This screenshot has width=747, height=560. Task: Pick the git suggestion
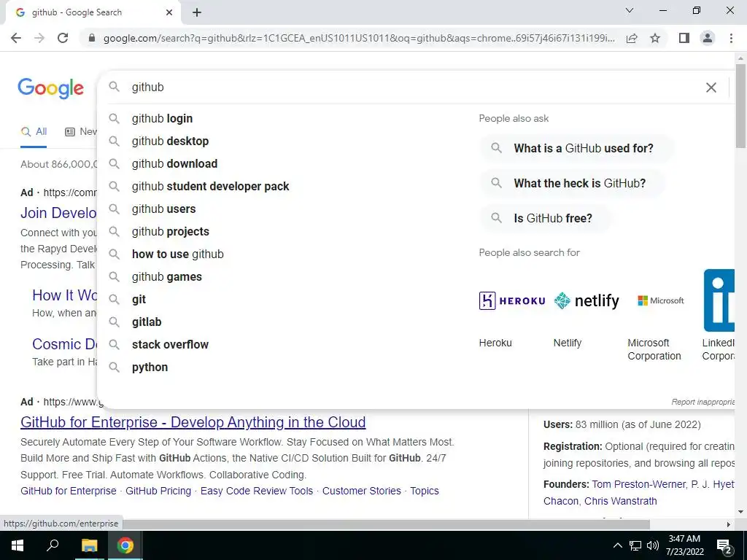point(139,300)
